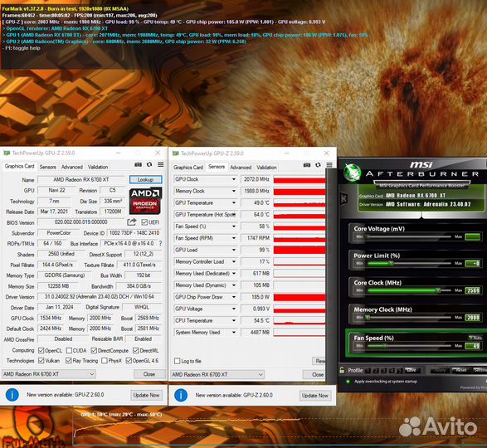The height and width of the screenshot is (448, 487).
Task: Click Update Now in left GPU-Z notification
Action: [x=146, y=395]
